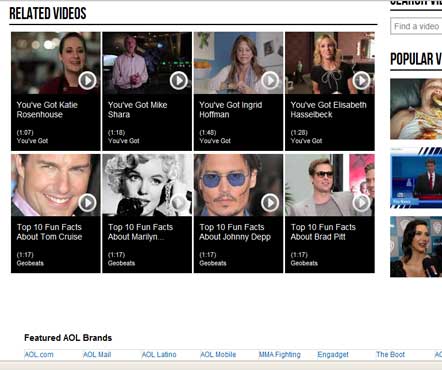Image resolution: width=442 pixels, height=370 pixels.
Task: Open popular video thumbnail of dark-haired woman
Action: pyautogui.click(x=416, y=247)
